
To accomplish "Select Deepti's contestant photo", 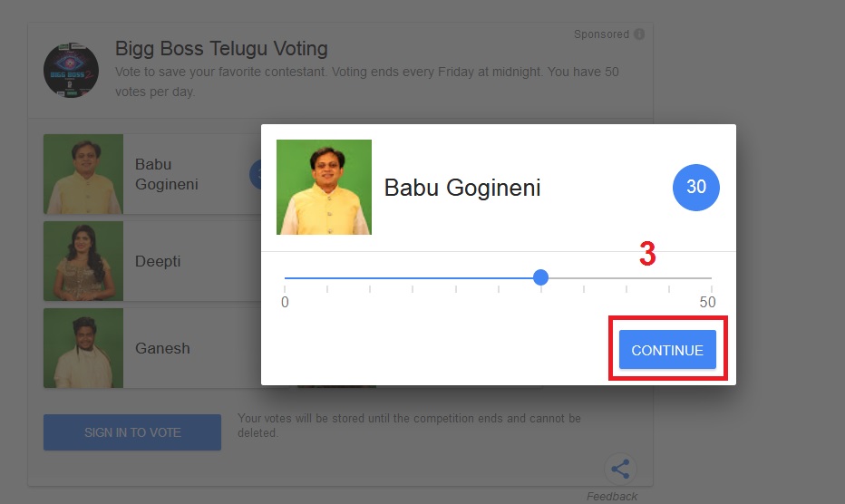I will click(83, 261).
